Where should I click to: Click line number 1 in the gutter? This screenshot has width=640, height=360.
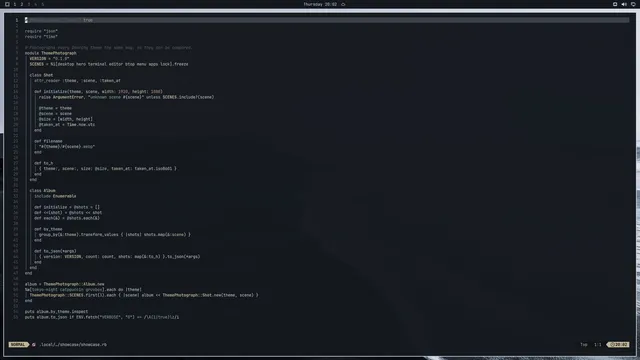coord(17,20)
